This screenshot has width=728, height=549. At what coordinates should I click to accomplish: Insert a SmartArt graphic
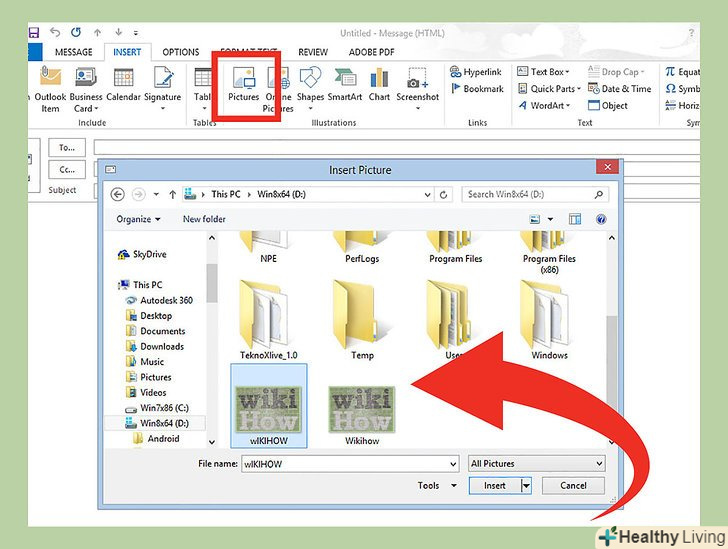click(x=345, y=85)
